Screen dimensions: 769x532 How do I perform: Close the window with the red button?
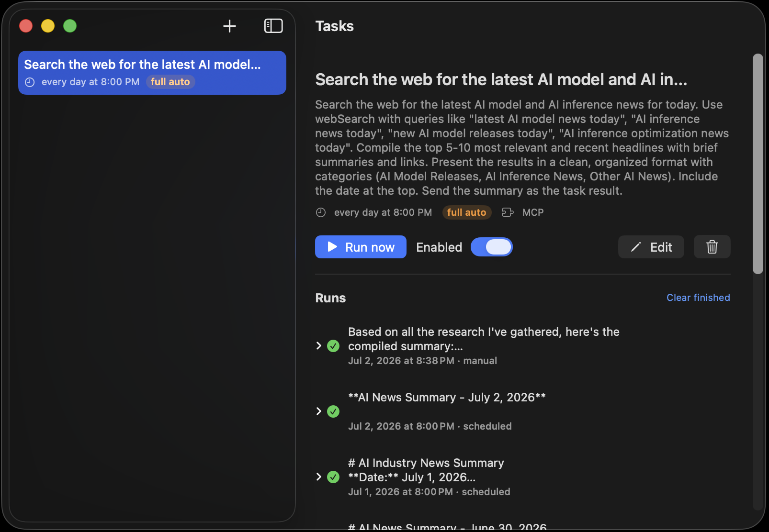click(26, 26)
